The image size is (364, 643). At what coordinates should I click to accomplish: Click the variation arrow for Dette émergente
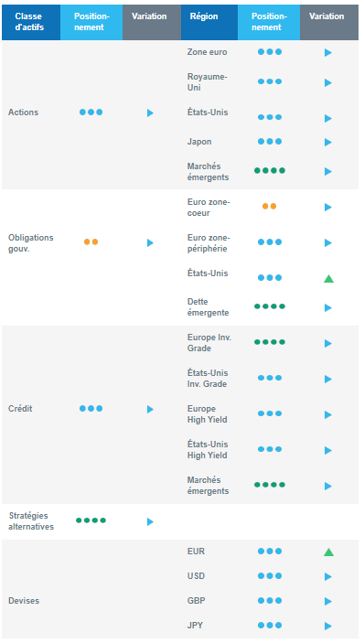pyautogui.click(x=328, y=307)
